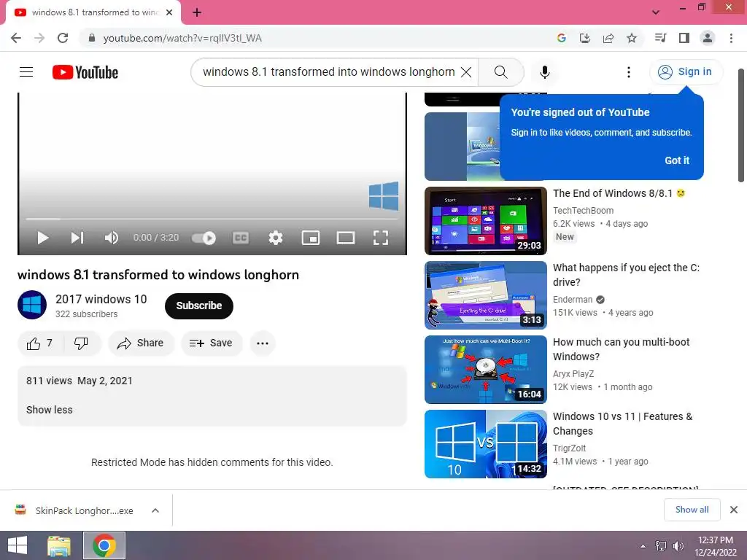The image size is (747, 560).
Task: Open the tray volume icon
Action: coord(678,546)
